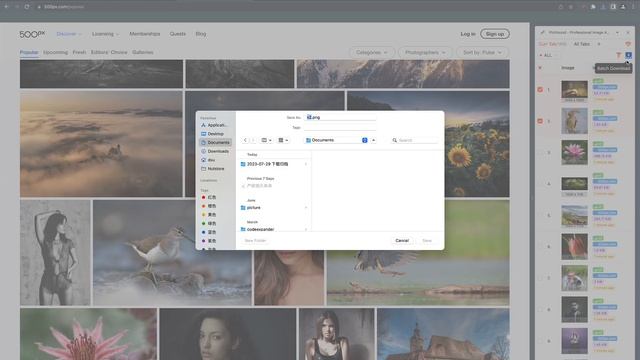The image size is (640, 360).
Task: Open the Memberships page
Action: point(145,34)
